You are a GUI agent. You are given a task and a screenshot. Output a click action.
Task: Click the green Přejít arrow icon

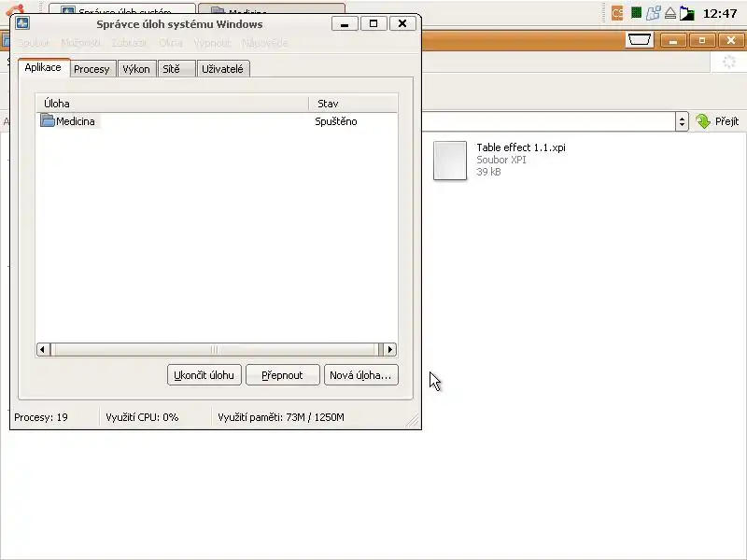click(703, 121)
